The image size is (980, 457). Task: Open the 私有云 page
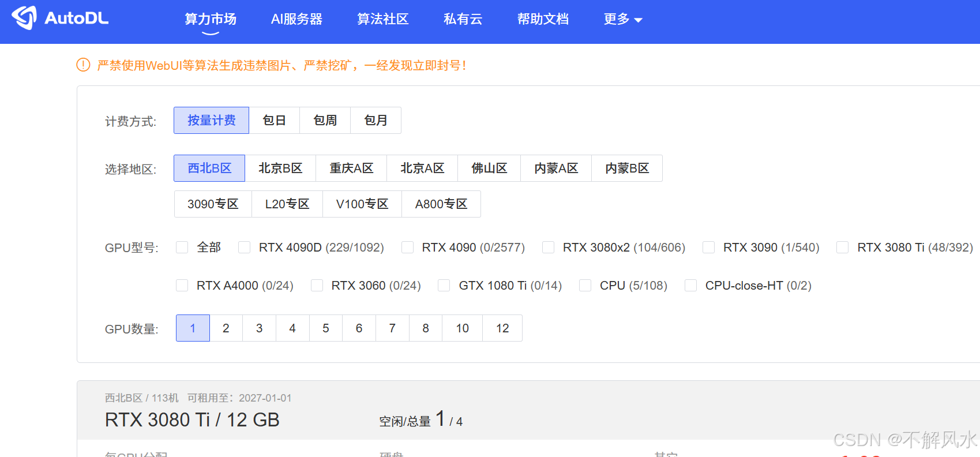(x=463, y=19)
